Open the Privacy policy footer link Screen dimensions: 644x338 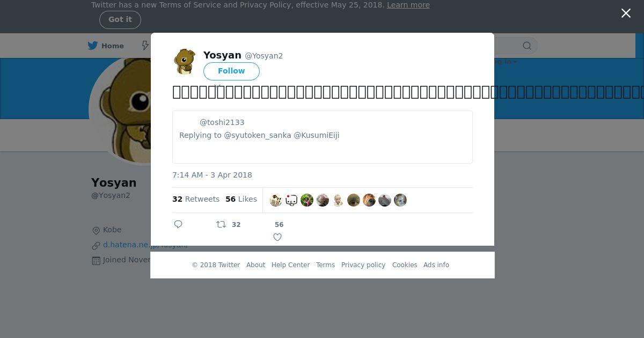(363, 265)
